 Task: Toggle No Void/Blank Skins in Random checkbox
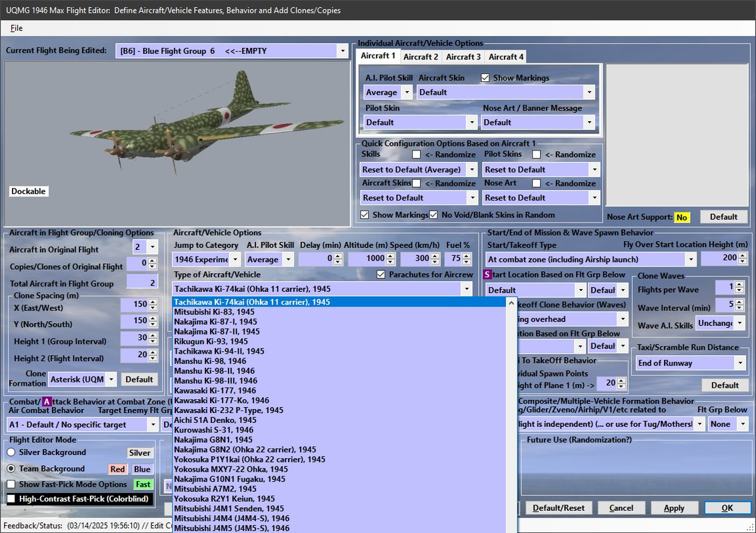click(x=433, y=215)
